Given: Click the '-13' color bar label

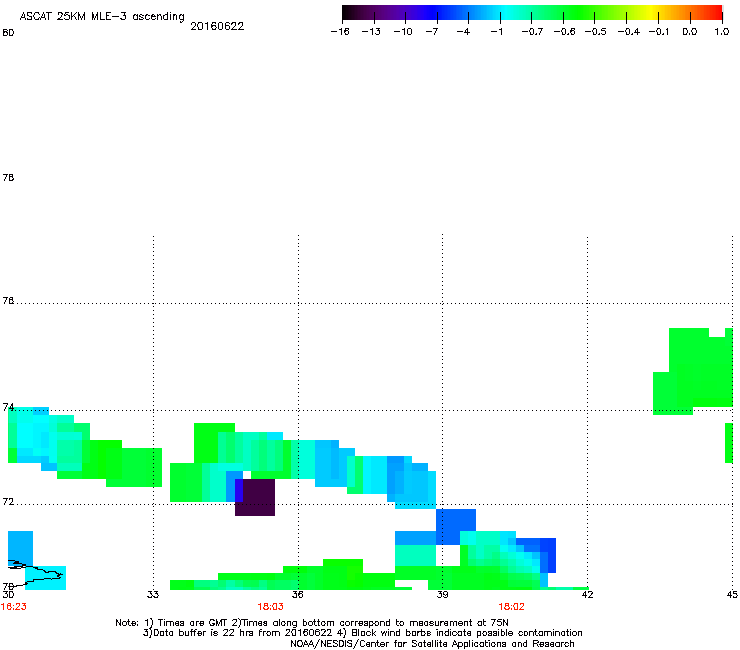Looking at the screenshot, I should click(x=371, y=32).
